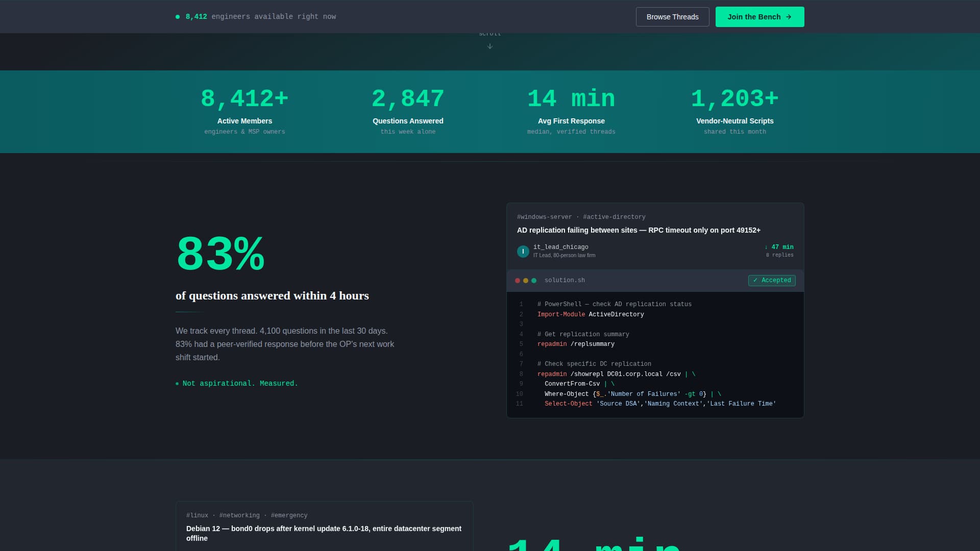This screenshot has width=980, height=551.
Task: Click the green availability status dot
Action: (178, 16)
